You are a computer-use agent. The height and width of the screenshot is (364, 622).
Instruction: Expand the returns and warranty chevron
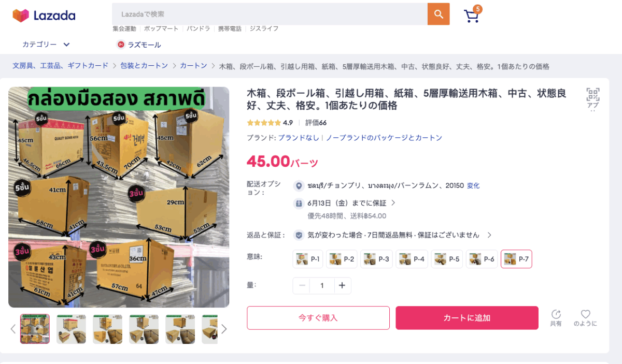(489, 235)
